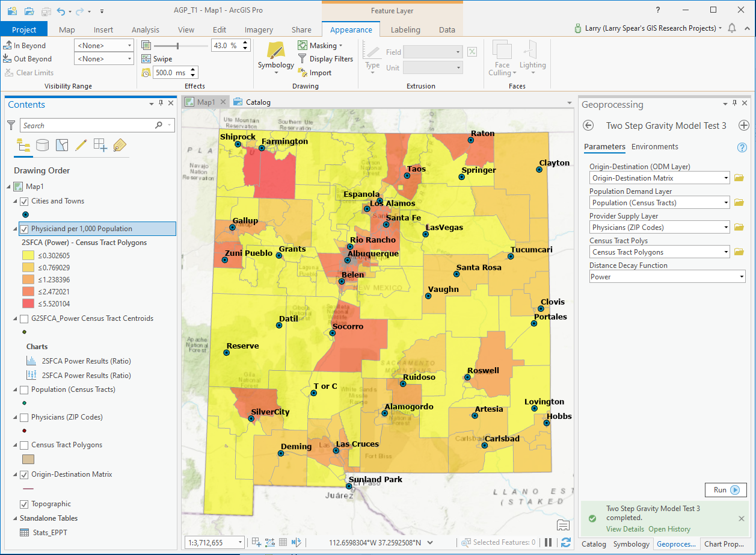The height and width of the screenshot is (555, 756).
Task: Open the Open History link
Action: 669,529
